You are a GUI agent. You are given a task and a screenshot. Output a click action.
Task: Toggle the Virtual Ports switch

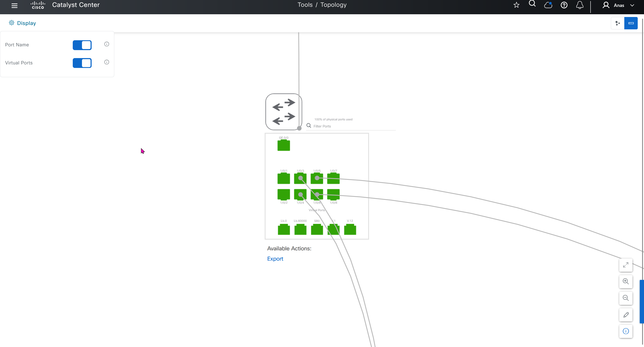tap(82, 63)
